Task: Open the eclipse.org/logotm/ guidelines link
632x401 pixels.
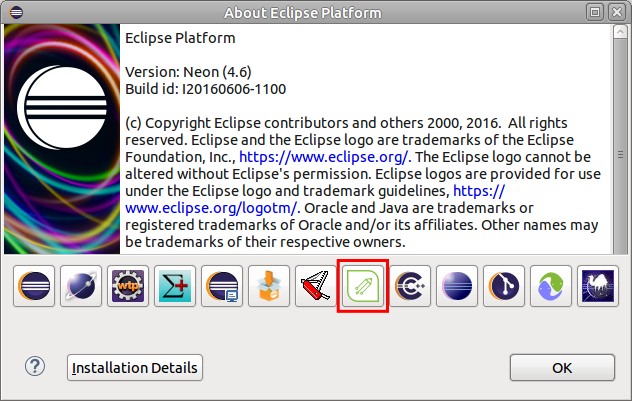Action: point(212,207)
